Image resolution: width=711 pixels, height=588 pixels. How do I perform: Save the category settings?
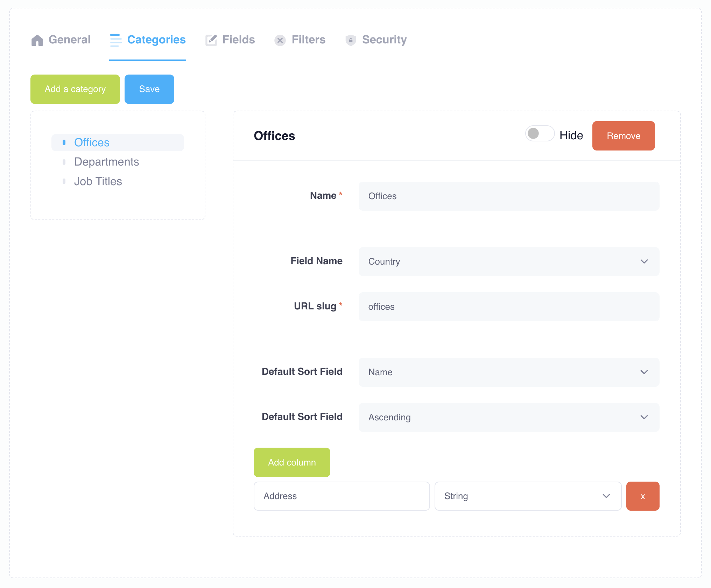click(149, 89)
